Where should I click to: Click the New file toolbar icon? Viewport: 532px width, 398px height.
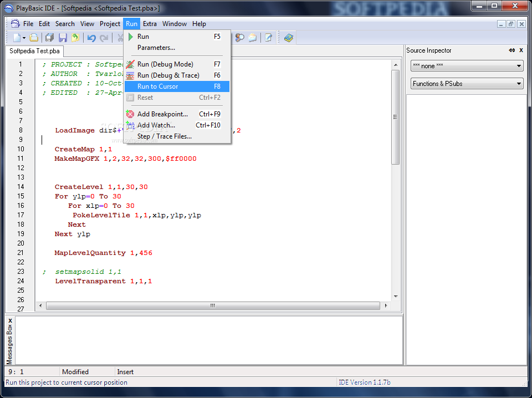click(17, 38)
